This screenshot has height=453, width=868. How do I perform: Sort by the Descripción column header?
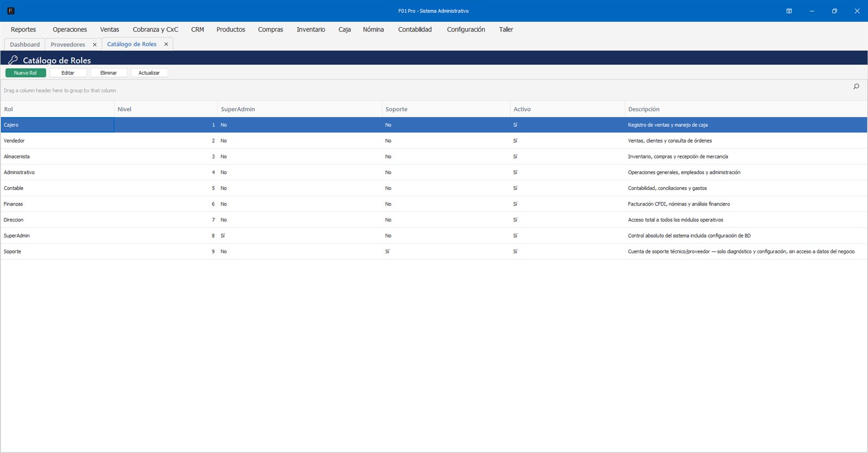coord(746,109)
